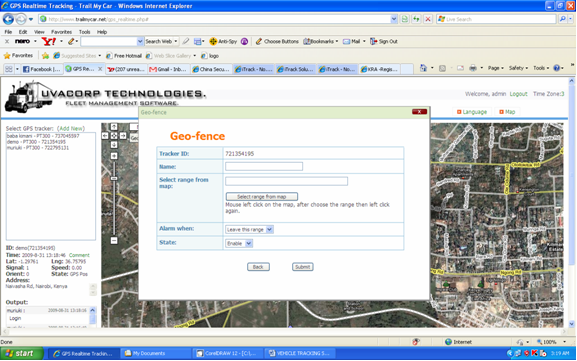Open the Quick Tabs grid icon
The height and width of the screenshot is (361, 577).
coord(8,69)
